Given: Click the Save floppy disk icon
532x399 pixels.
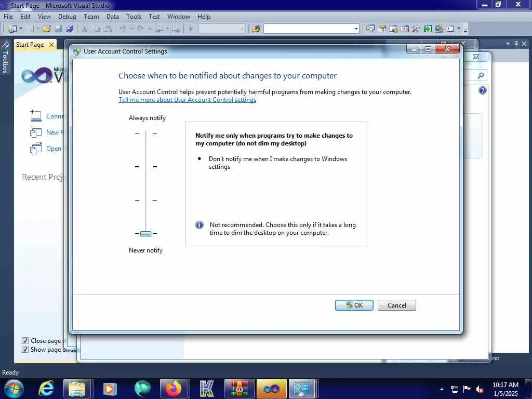Looking at the screenshot, I should coord(58,29).
